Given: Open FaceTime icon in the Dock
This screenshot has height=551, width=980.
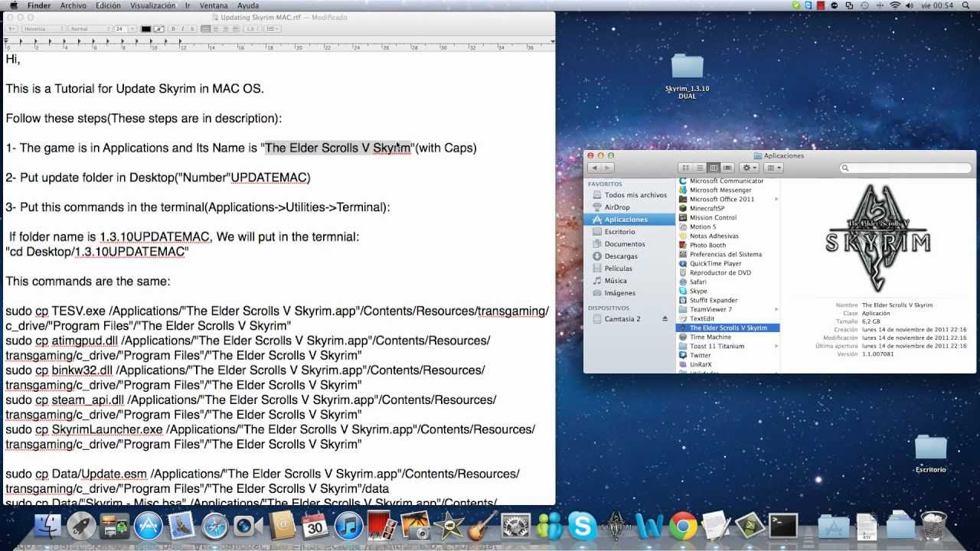Looking at the screenshot, I should (248, 527).
